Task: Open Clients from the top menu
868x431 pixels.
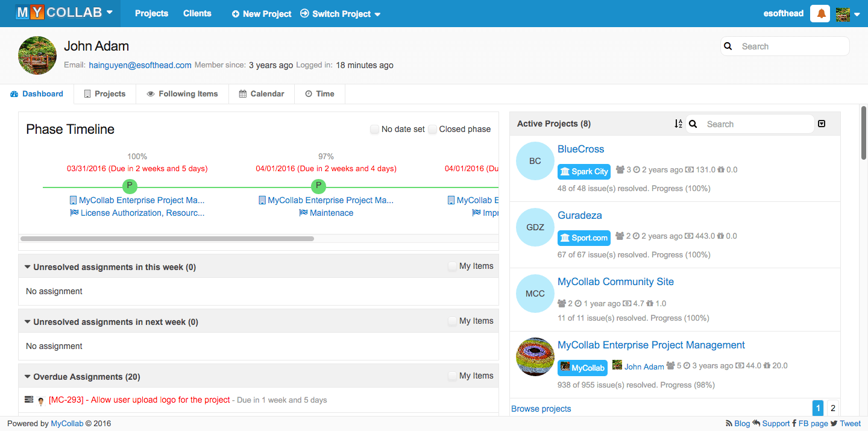Action: pyautogui.click(x=197, y=13)
